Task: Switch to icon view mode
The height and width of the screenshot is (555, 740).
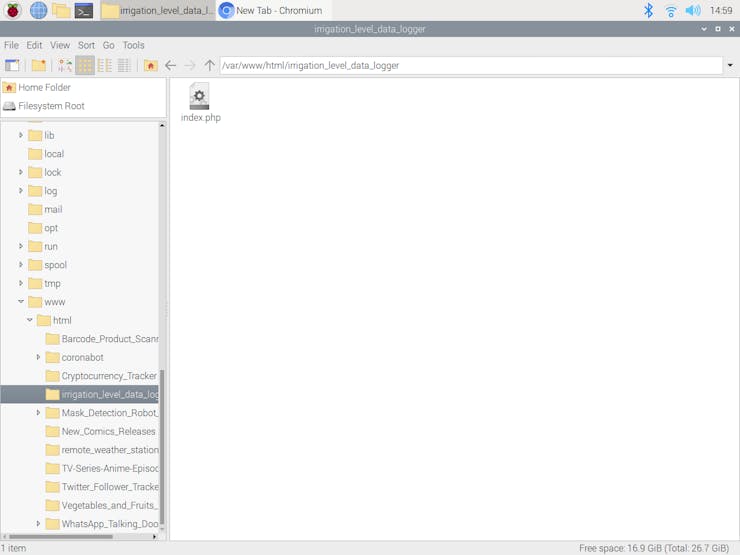Action: pos(85,66)
